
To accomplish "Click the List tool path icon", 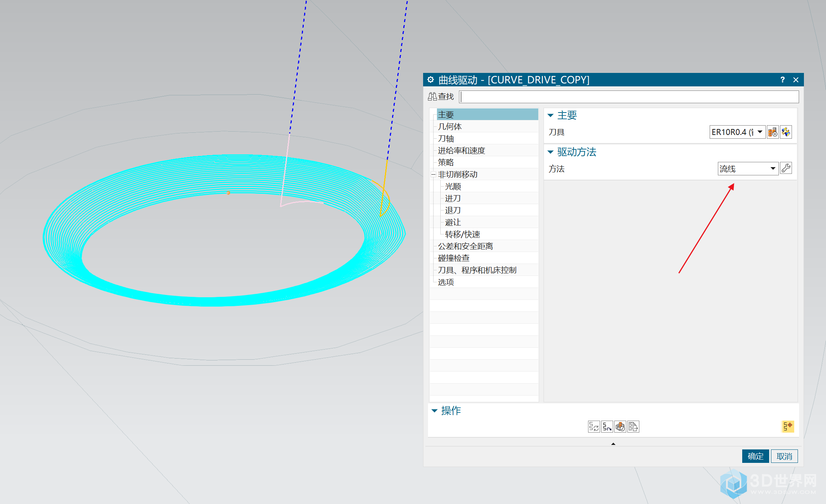I will click(633, 426).
